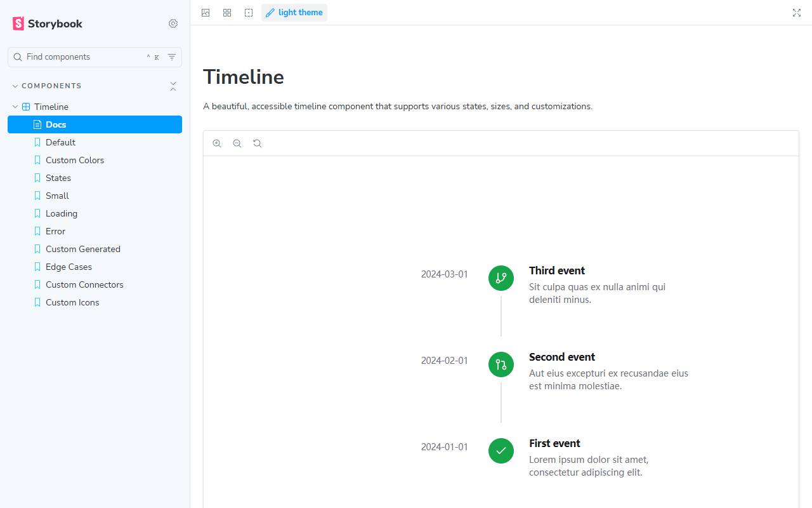This screenshot has height=508, width=812.
Task: Zoom in the docs preview
Action: click(x=217, y=144)
